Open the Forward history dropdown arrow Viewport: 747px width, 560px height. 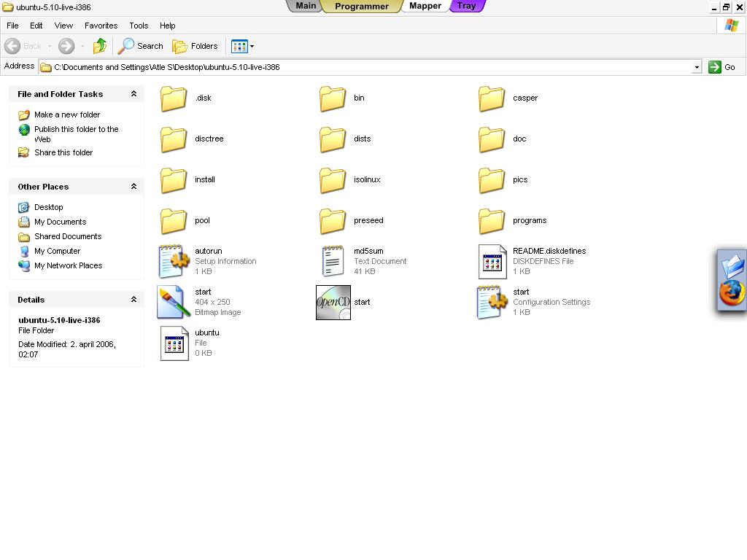pos(82,46)
